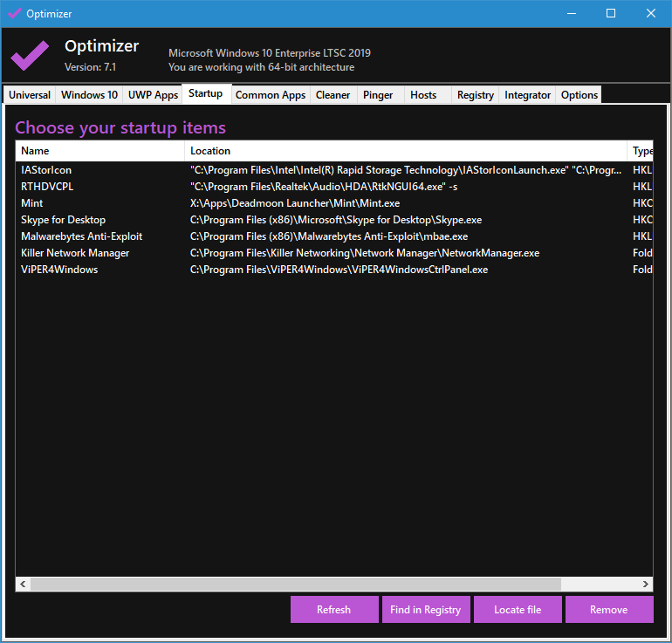Select the Malwarebytes Anti-Exploit entry

[81, 236]
